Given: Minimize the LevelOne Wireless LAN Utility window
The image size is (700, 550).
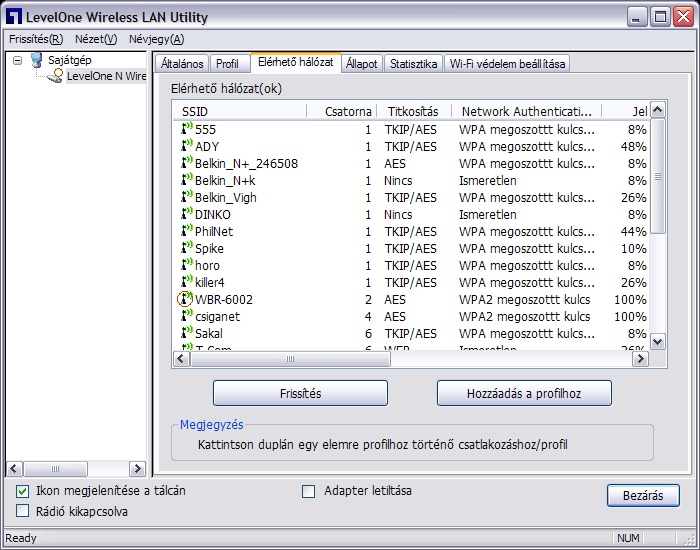Looking at the screenshot, I should (637, 17).
